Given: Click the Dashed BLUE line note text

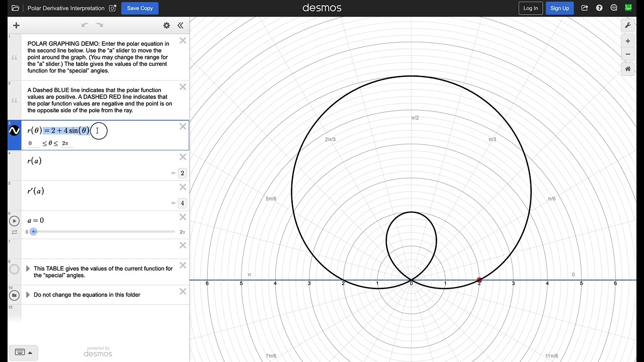Looking at the screenshot, I should click(100, 100).
